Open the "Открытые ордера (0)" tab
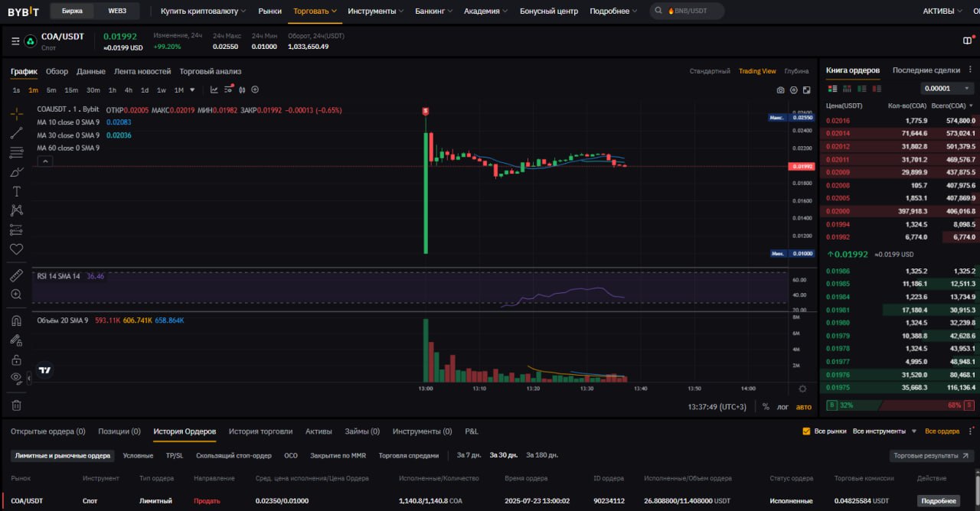Screen dimensions: 980x511 (x=48, y=431)
